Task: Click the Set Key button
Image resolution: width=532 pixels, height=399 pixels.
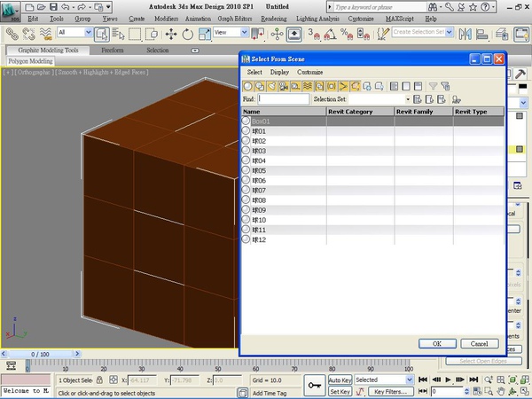Action: click(340, 392)
